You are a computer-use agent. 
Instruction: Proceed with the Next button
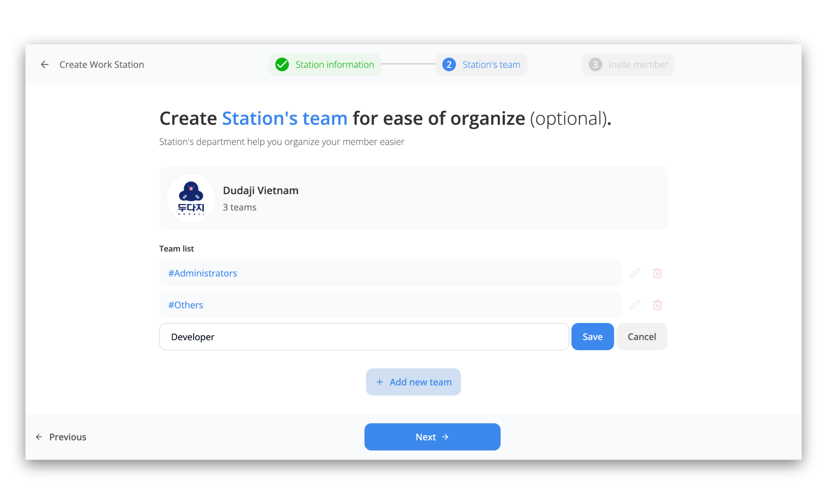click(x=432, y=437)
